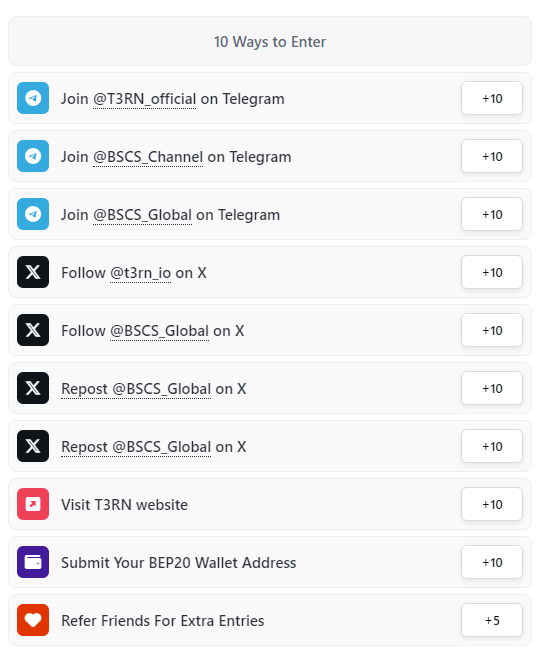Click the +5 button for Refer Friends
Image resolution: width=540 pixels, height=652 pixels.
[x=492, y=620]
